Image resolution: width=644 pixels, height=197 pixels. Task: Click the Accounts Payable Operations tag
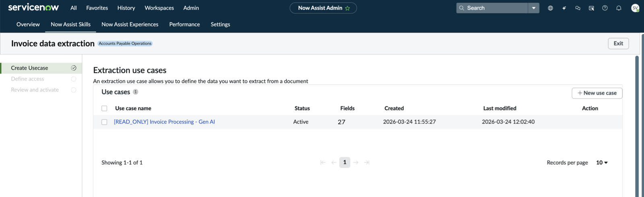click(125, 43)
